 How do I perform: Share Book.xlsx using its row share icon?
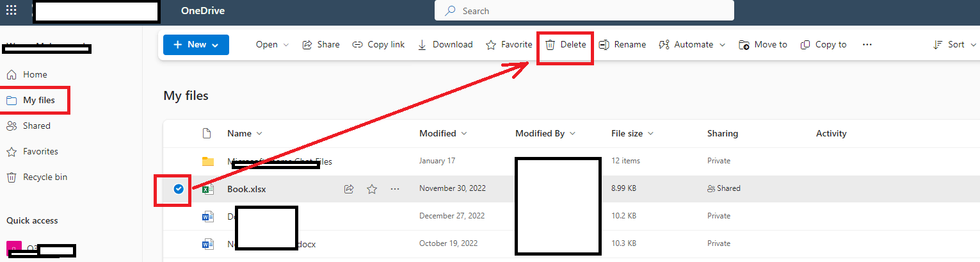pos(349,188)
